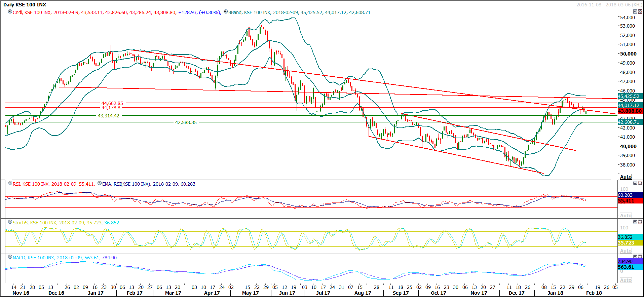Viewport: 644px width, 297px height.
Task: Click the Sep 17 month label
Action: 401,293
